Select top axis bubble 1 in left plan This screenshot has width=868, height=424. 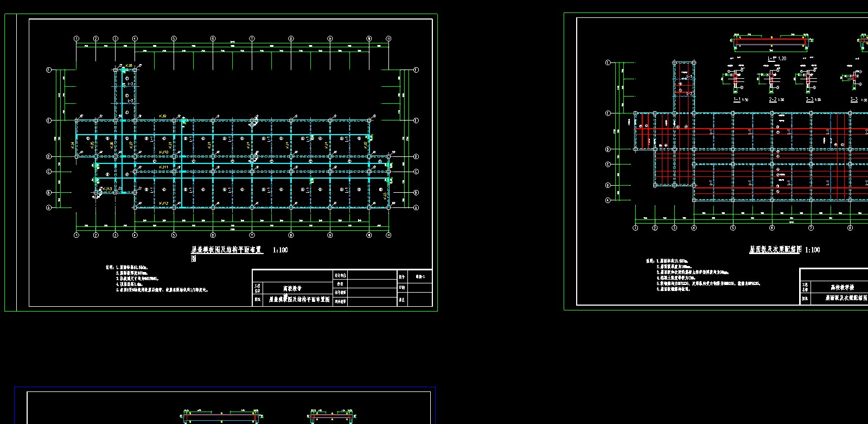(76, 39)
